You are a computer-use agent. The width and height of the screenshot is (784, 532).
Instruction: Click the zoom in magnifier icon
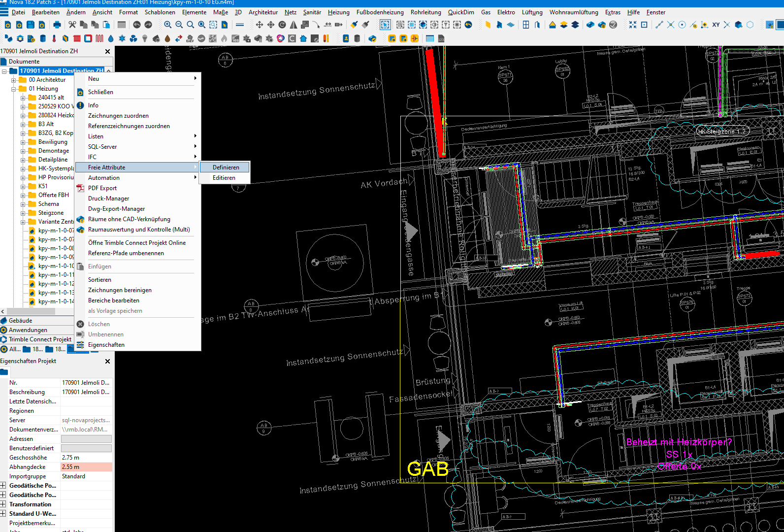tap(168, 25)
